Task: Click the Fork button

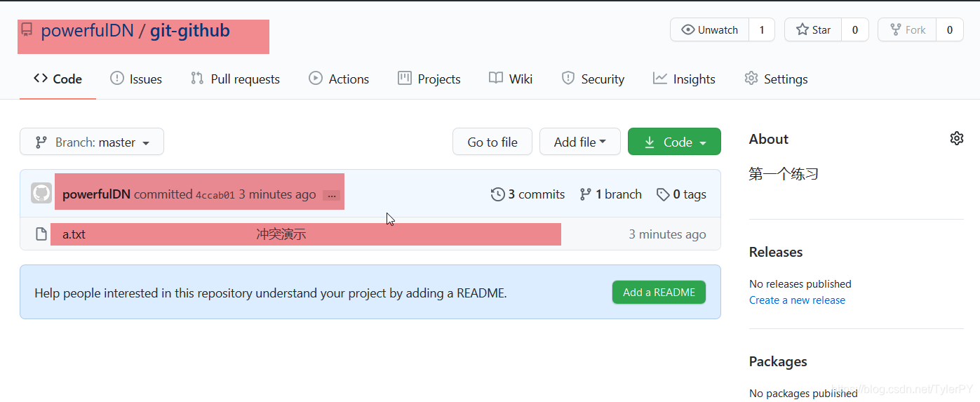Action: 908,29
